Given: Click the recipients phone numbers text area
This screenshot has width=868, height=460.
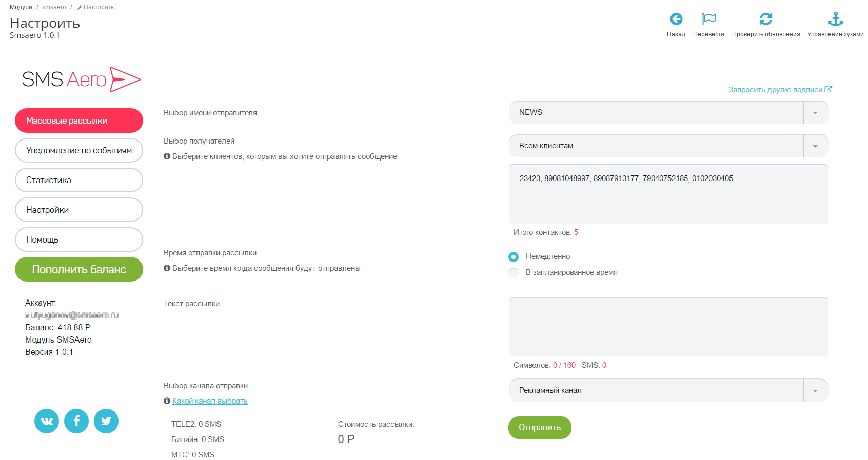Looking at the screenshot, I should pos(668,194).
